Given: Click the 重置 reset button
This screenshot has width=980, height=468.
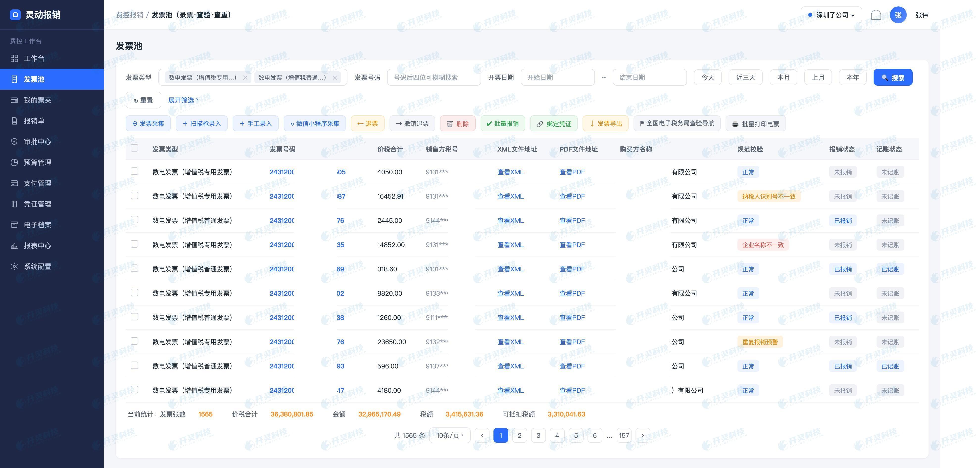Looking at the screenshot, I should 144,100.
